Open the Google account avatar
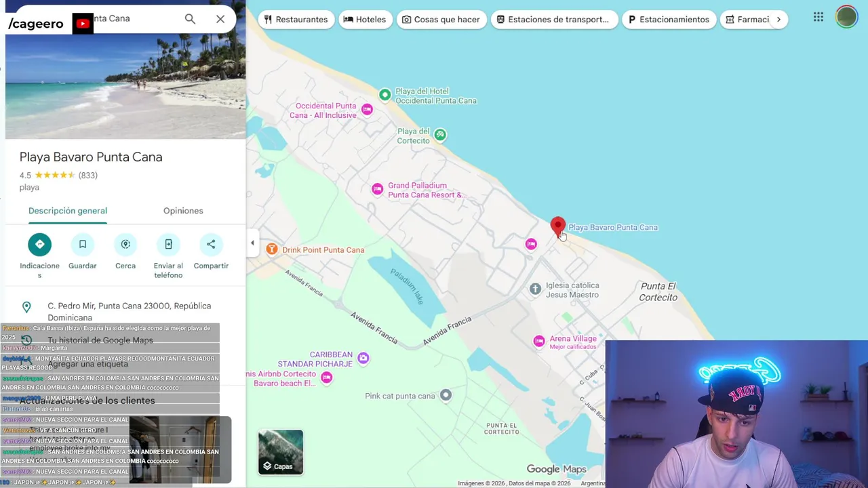The width and height of the screenshot is (868, 488). pyautogui.click(x=846, y=17)
